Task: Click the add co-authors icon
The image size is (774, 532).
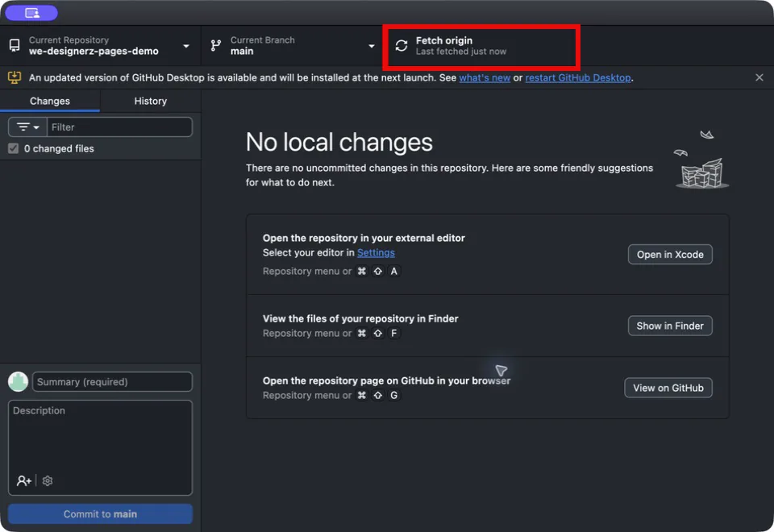Action: tap(23, 480)
